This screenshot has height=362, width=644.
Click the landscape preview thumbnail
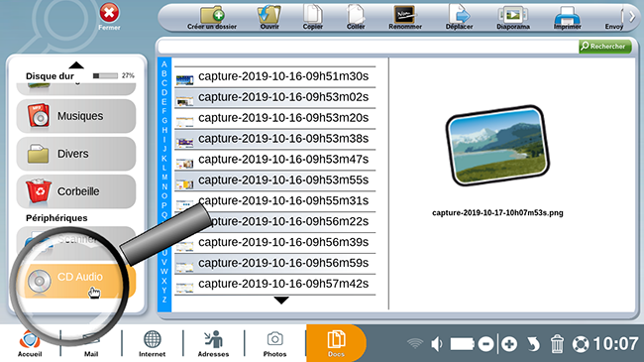coord(497,145)
